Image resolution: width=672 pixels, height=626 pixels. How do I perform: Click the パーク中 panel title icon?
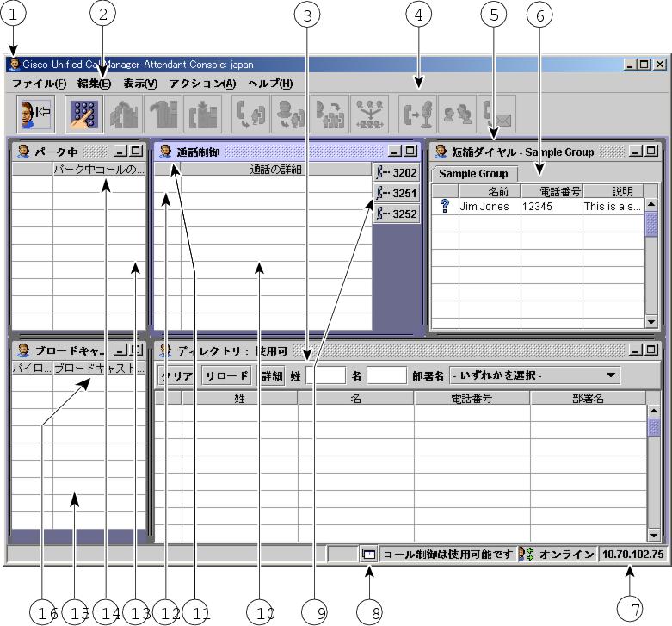pos(23,152)
